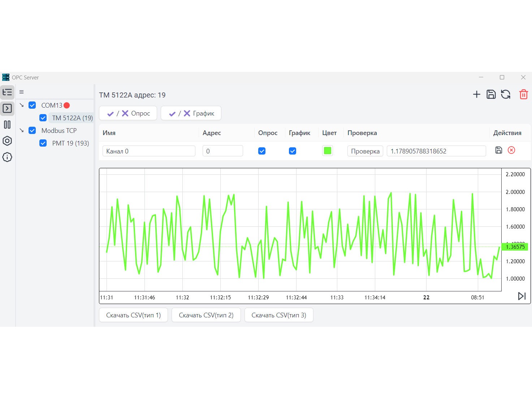Click the refresh arrows icon
The height and width of the screenshot is (399, 532).
click(x=506, y=95)
